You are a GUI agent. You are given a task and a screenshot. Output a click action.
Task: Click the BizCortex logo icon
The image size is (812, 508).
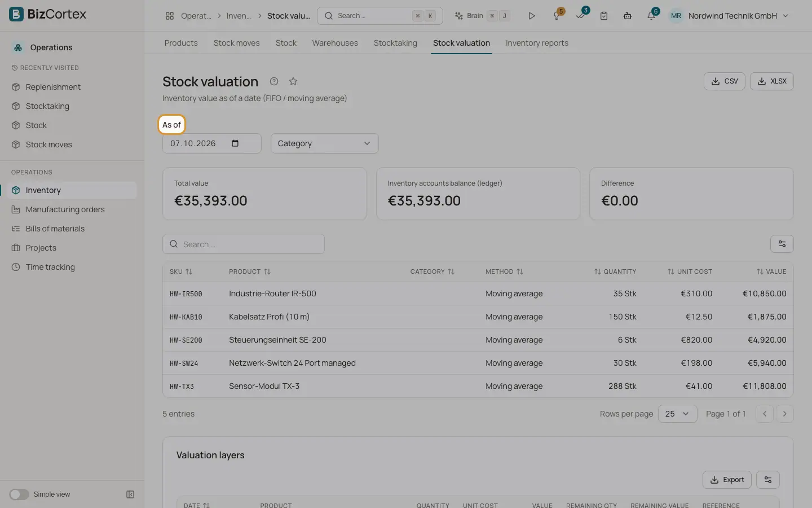[16, 14]
